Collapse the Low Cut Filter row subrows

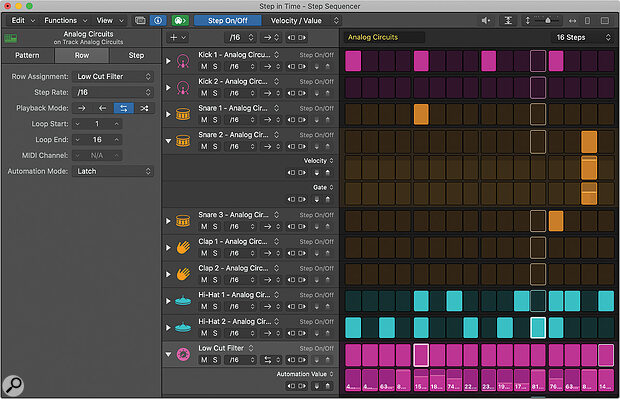click(168, 354)
